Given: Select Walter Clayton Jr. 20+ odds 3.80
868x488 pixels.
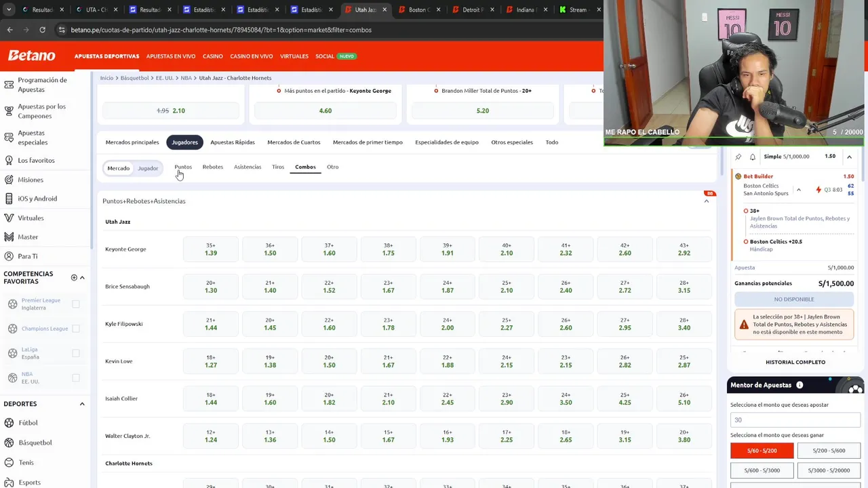Looking at the screenshot, I should point(684,436).
